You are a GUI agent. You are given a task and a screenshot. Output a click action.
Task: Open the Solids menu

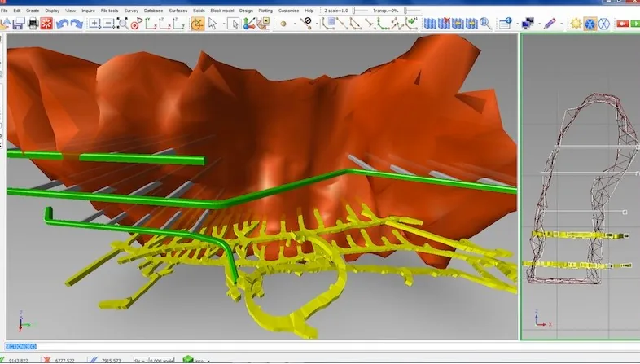(199, 11)
